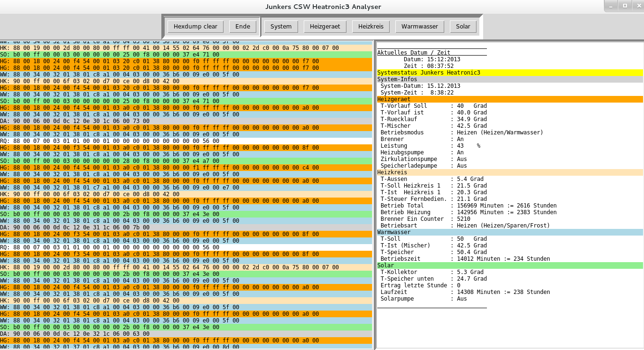The image size is (644, 350).
Task: Click the Heizubgspumpe : An row
Action: [x=422, y=152]
